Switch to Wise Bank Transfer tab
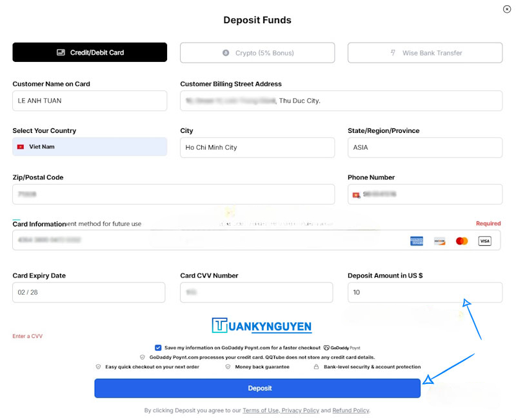This screenshot has width=516, height=420. (x=425, y=53)
